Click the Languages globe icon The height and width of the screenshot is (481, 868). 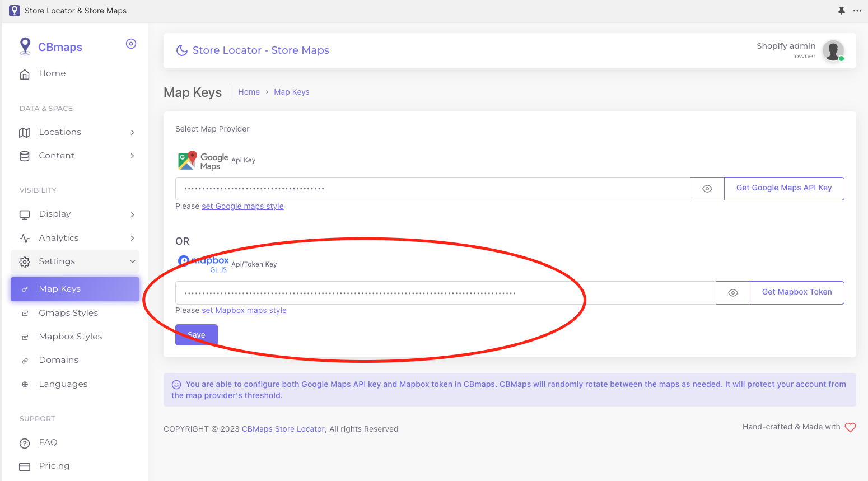25,385
